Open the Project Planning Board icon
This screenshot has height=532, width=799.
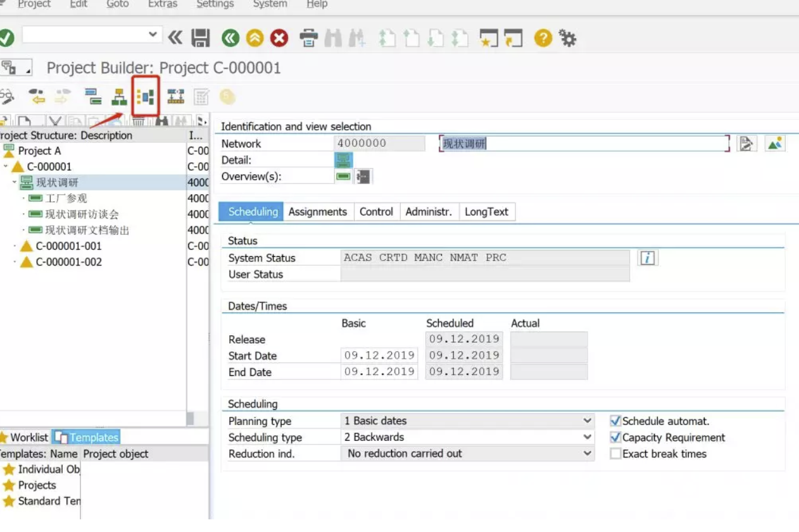(146, 96)
